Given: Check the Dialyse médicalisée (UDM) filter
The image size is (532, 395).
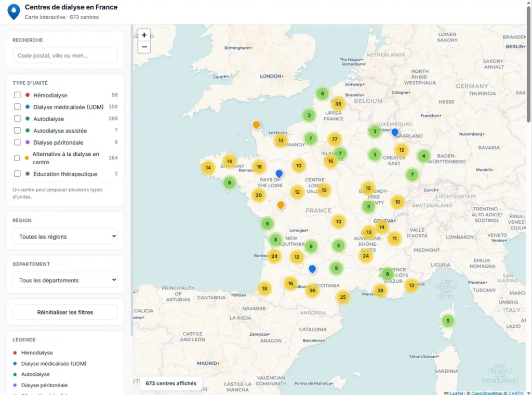Looking at the screenshot, I should click(17, 107).
